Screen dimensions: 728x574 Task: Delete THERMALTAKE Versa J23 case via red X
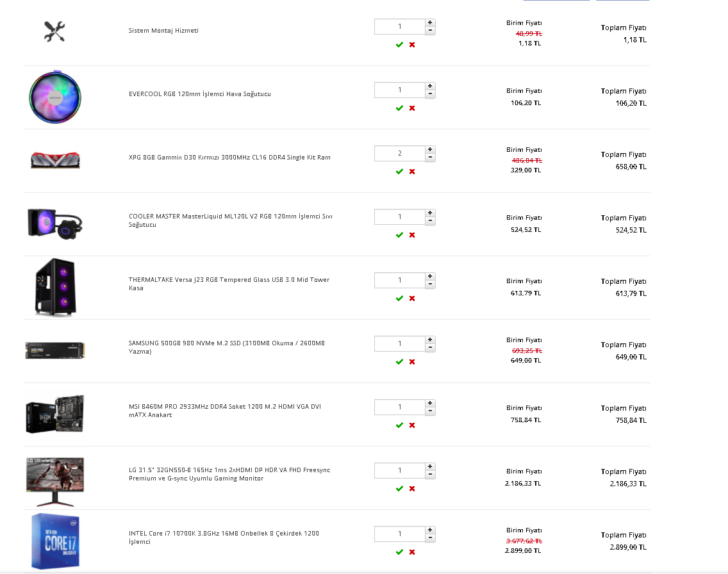[412, 299]
